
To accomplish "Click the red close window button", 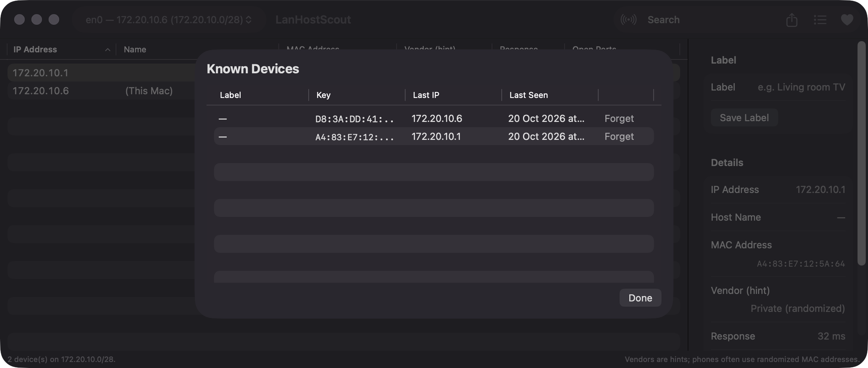I will click(19, 19).
